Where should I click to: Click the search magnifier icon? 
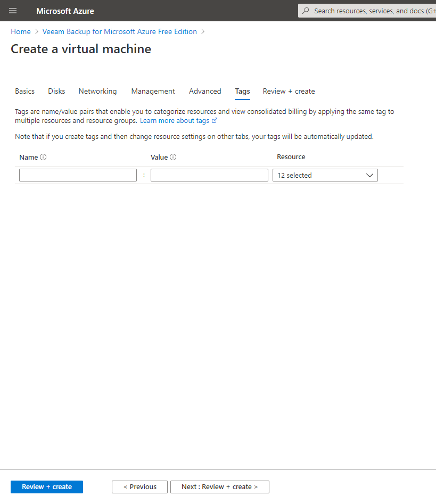tap(306, 11)
